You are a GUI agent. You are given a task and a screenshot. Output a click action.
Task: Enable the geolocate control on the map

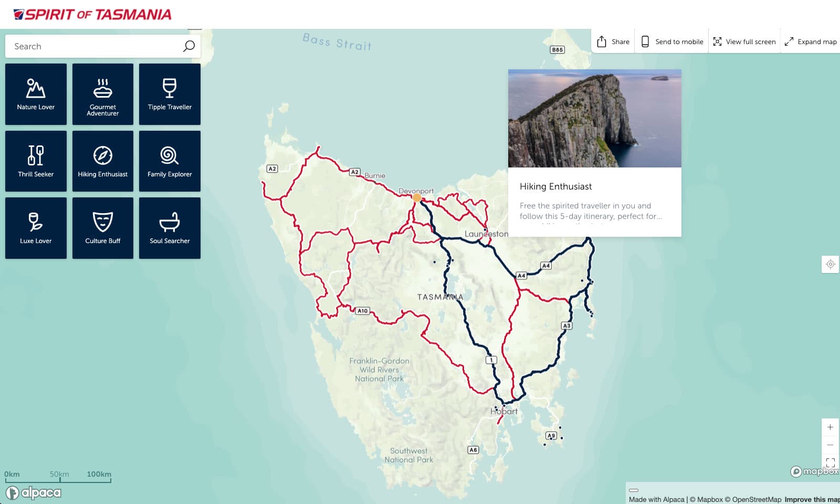click(830, 265)
